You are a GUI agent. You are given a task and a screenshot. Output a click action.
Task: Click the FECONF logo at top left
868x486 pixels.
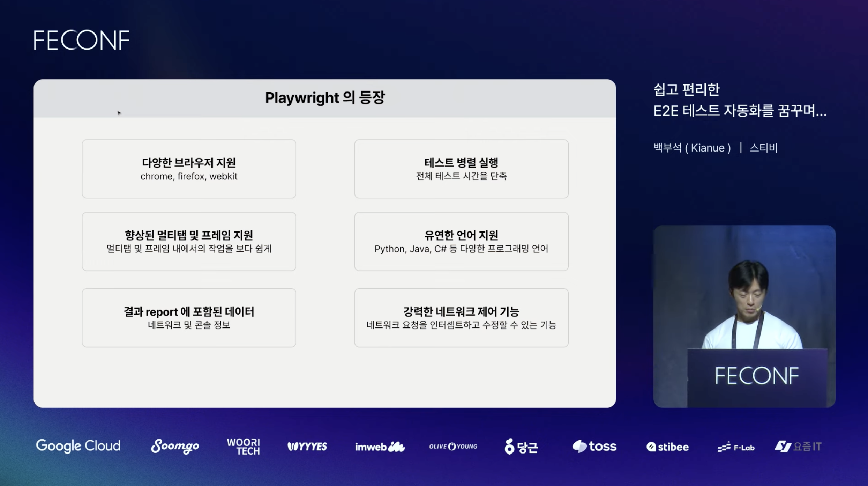(x=81, y=40)
